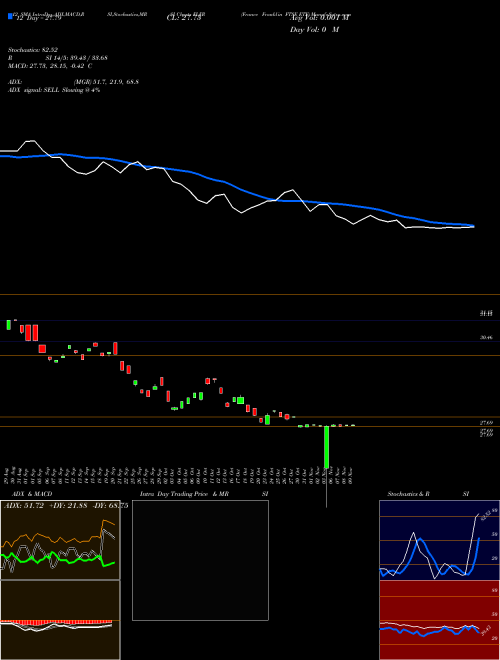Image resolution: width=500 pixels, height=660 pixels.
Task: Select the '12 Day = 27.79' SMA readout
Action: coord(39,18)
